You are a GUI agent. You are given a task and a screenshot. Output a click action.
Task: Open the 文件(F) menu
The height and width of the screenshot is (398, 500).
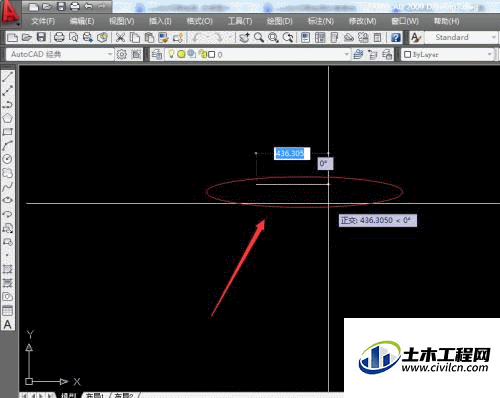(43, 21)
